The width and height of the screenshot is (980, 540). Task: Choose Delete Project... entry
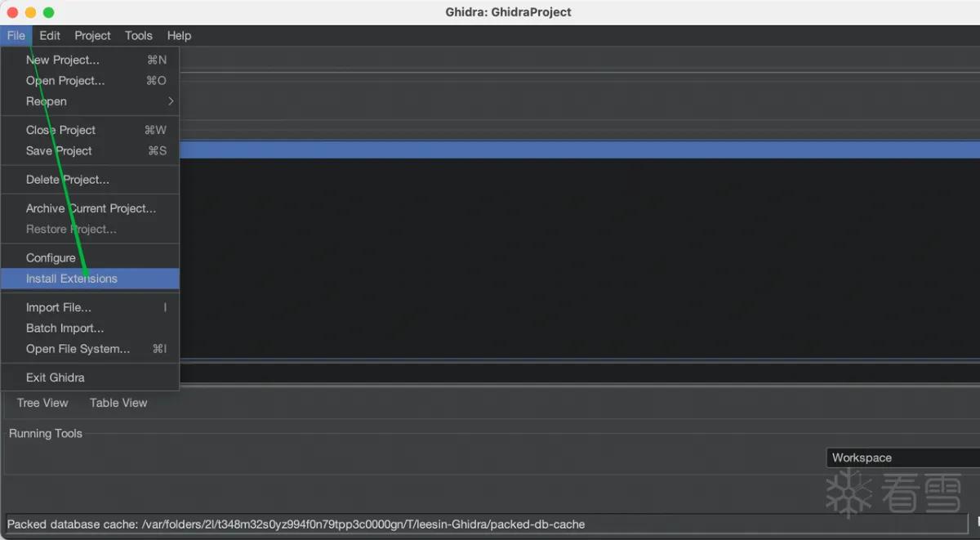(90, 179)
